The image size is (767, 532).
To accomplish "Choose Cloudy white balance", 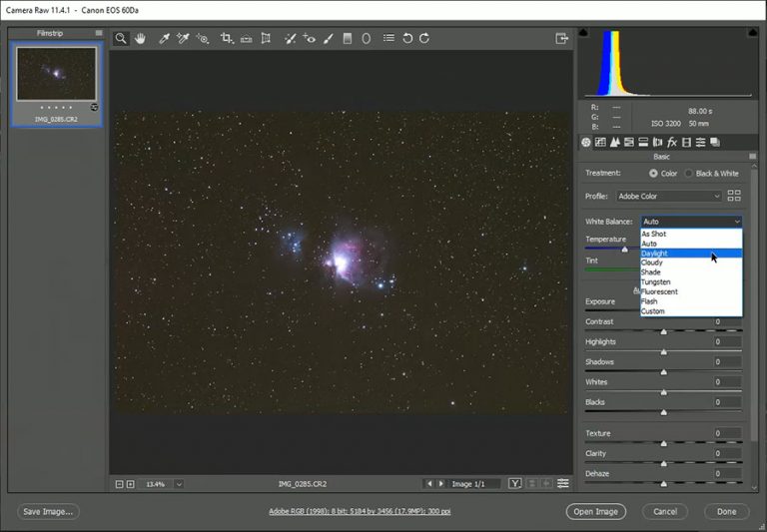I will point(692,263).
